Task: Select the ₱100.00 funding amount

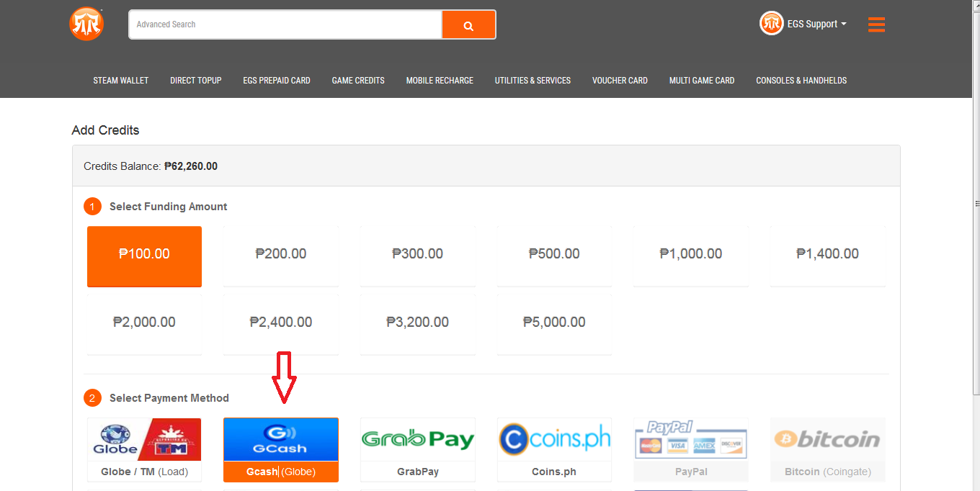Action: point(144,256)
